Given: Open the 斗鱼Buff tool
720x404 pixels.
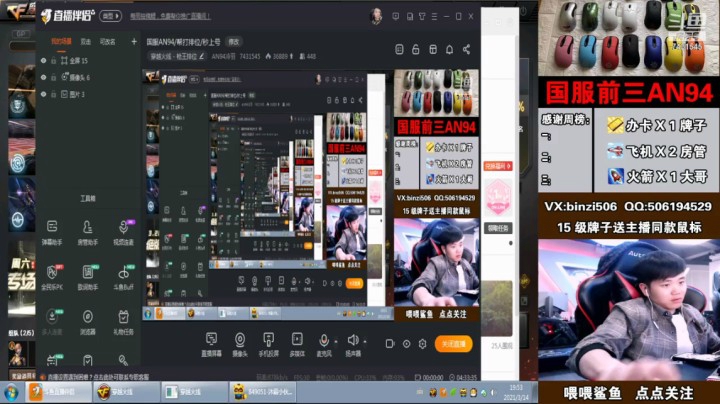Looking at the screenshot, I should [x=123, y=277].
